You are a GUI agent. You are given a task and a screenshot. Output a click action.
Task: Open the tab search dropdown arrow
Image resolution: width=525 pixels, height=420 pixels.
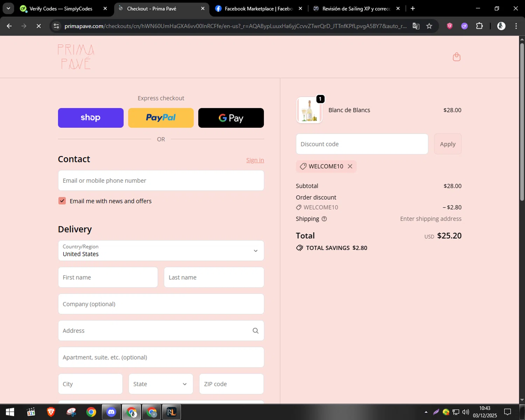8,8
